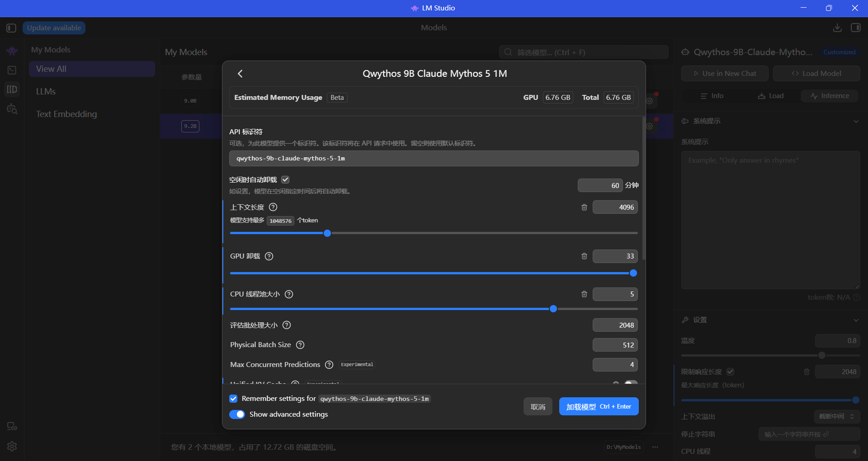Focus the 筛选模型 search box

584,52
